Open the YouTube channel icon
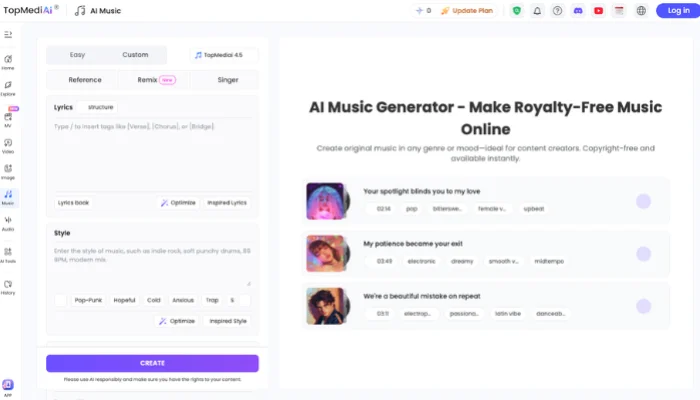Image resolution: width=700 pixels, height=400 pixels. 598,11
